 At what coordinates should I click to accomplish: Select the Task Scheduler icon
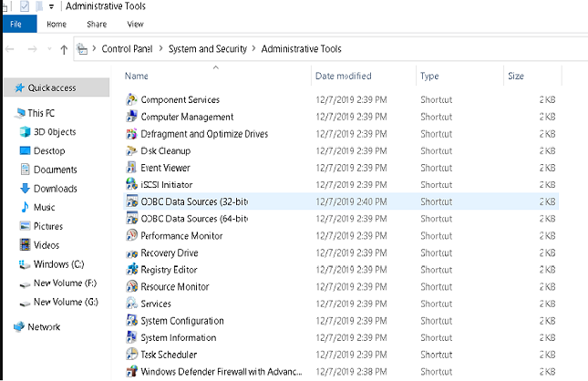click(131, 355)
